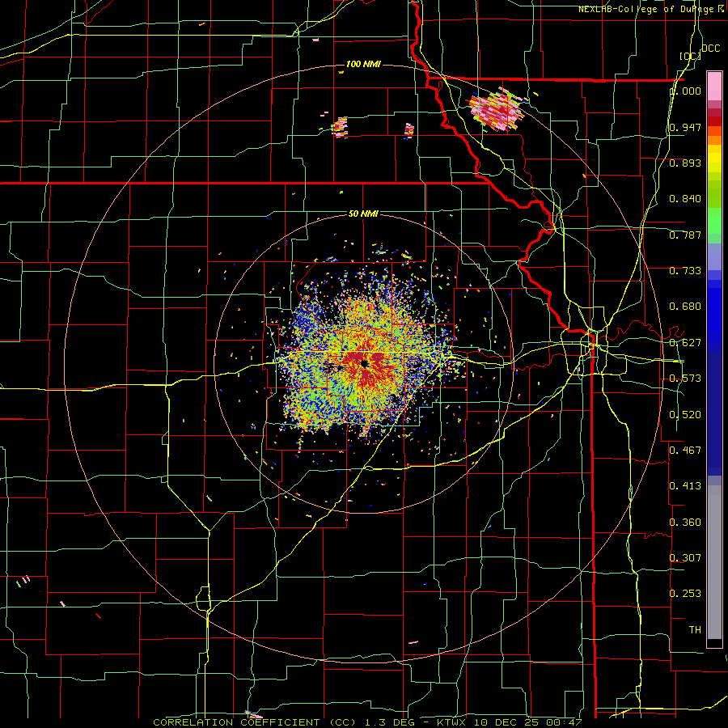Pick the bright green segment of color bar

pos(714,221)
